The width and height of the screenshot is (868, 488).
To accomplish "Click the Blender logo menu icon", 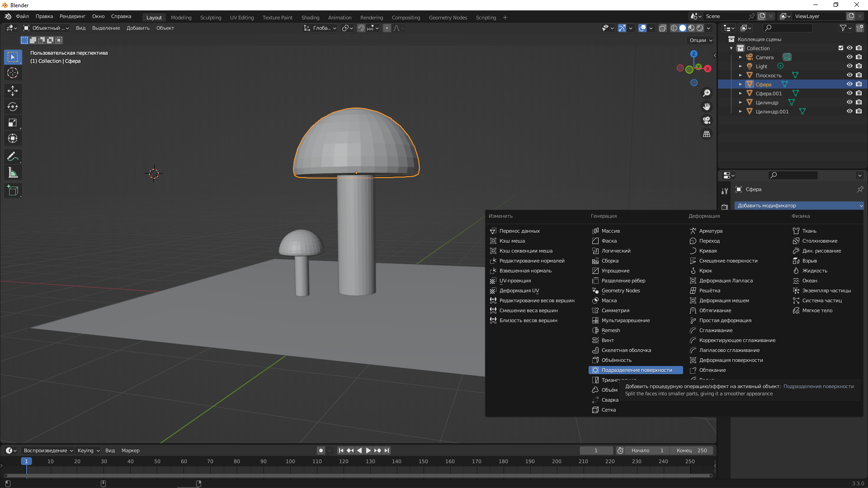I will pyautogui.click(x=8, y=16).
